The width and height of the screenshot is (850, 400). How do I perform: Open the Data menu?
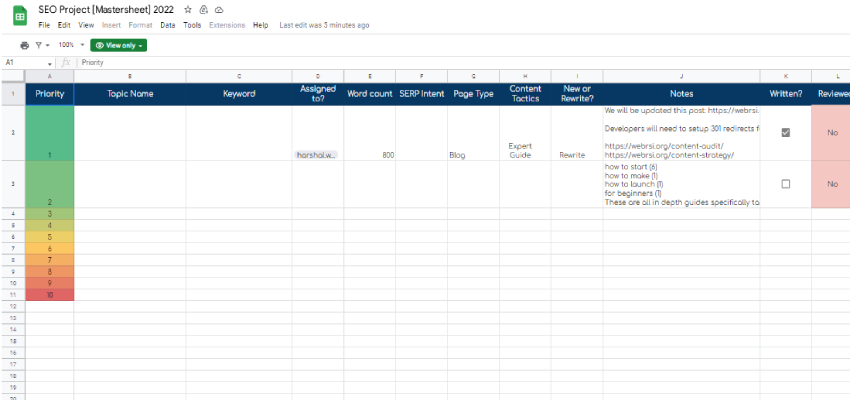click(168, 24)
